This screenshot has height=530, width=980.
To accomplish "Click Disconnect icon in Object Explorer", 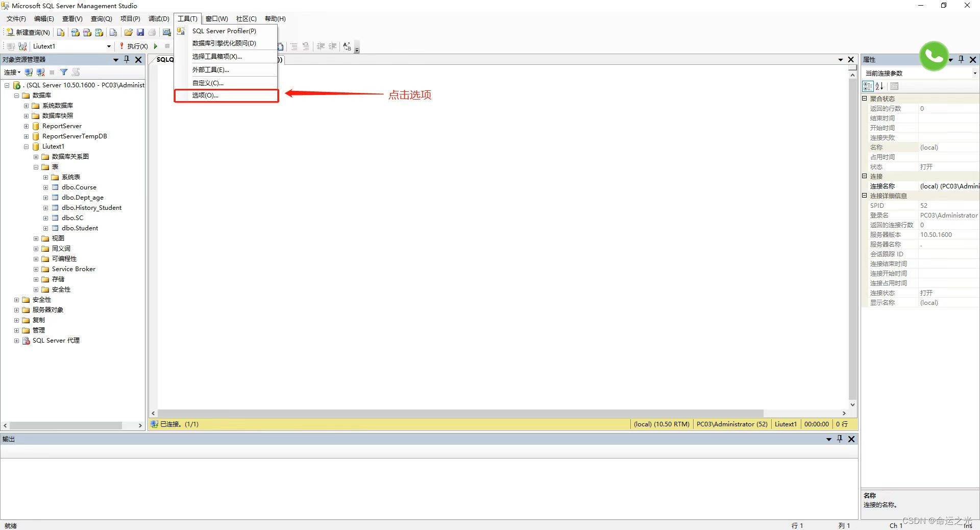I will click(41, 72).
